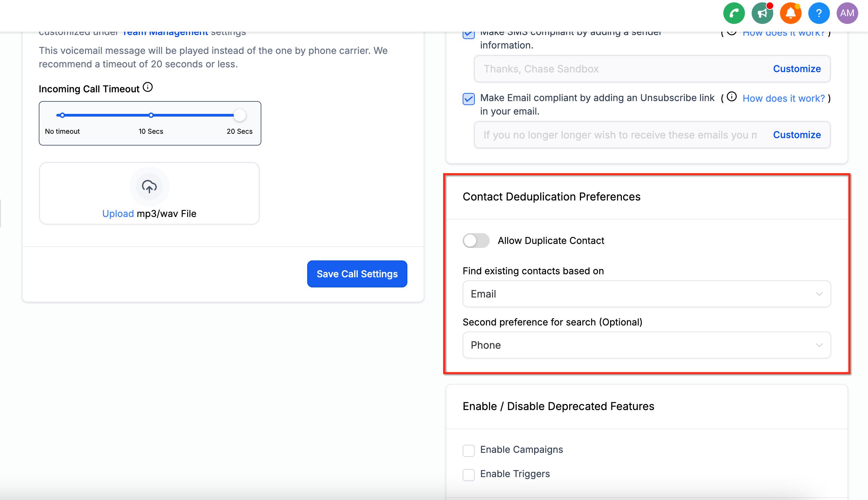
Task: Check the Enable Campaigns checkbox
Action: tap(469, 450)
